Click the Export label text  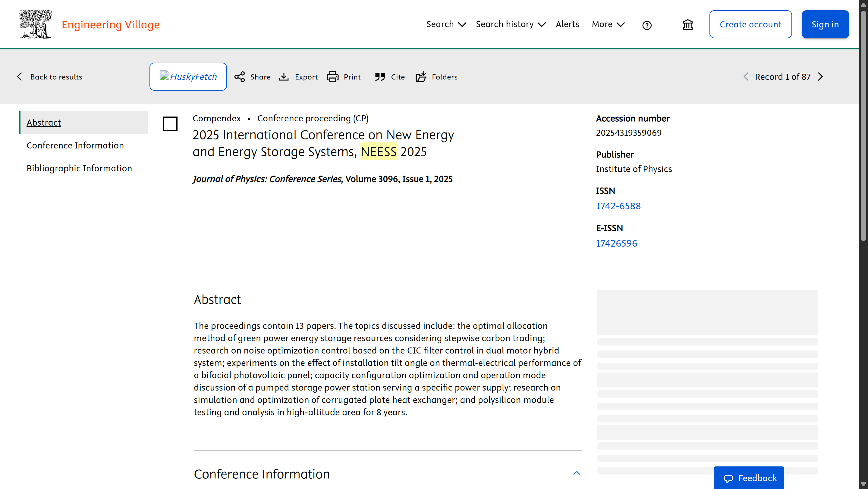(x=306, y=77)
